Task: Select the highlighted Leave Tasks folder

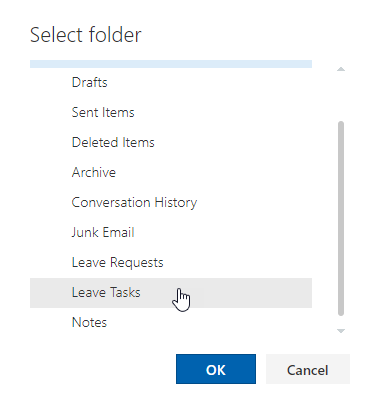Action: 171,293
